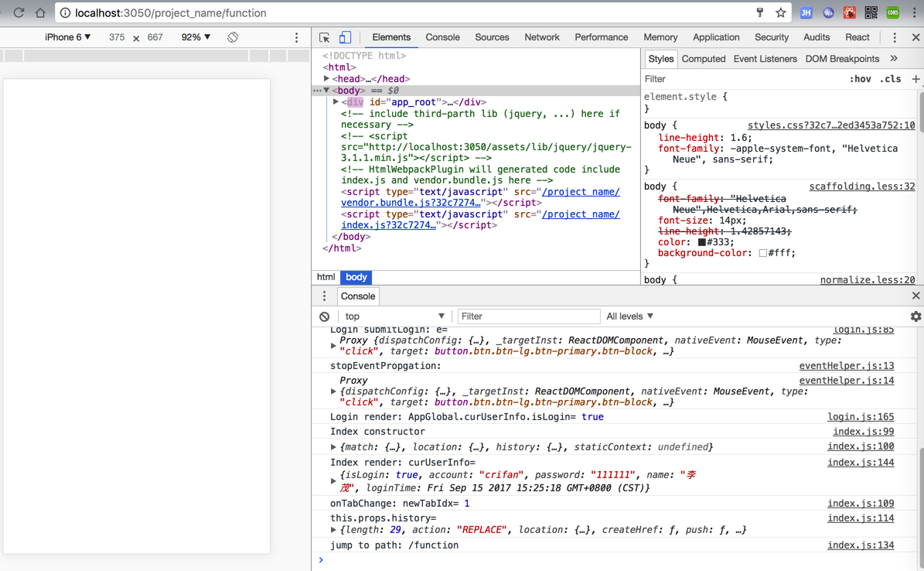This screenshot has width=924, height=571.
Task: Open the login.js:165 source link
Action: (860, 417)
